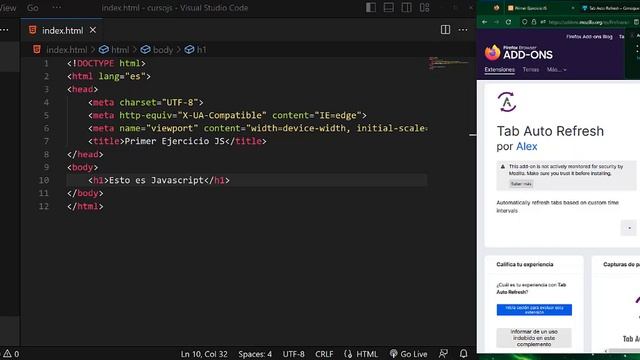
Task: Click small gray button below description
Action: 629,228
